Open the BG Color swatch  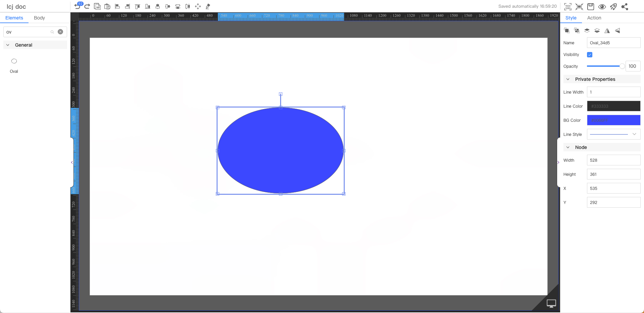(x=613, y=120)
